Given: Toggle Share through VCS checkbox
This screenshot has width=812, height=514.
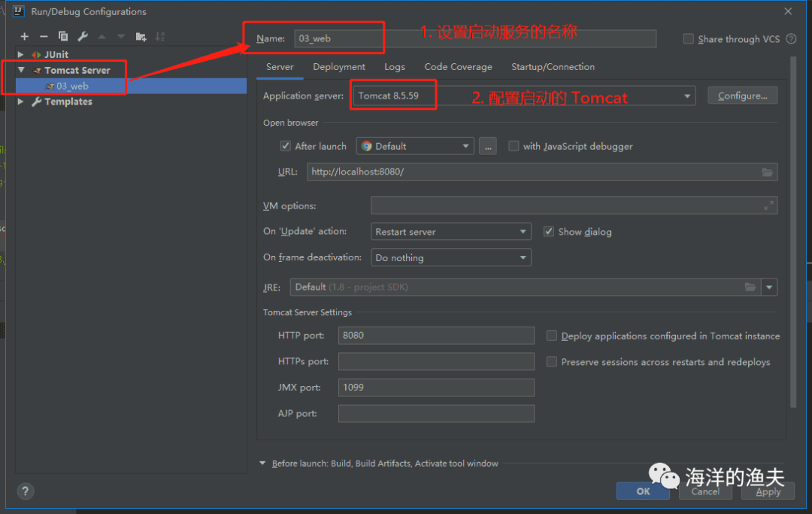Looking at the screenshot, I should [688, 39].
